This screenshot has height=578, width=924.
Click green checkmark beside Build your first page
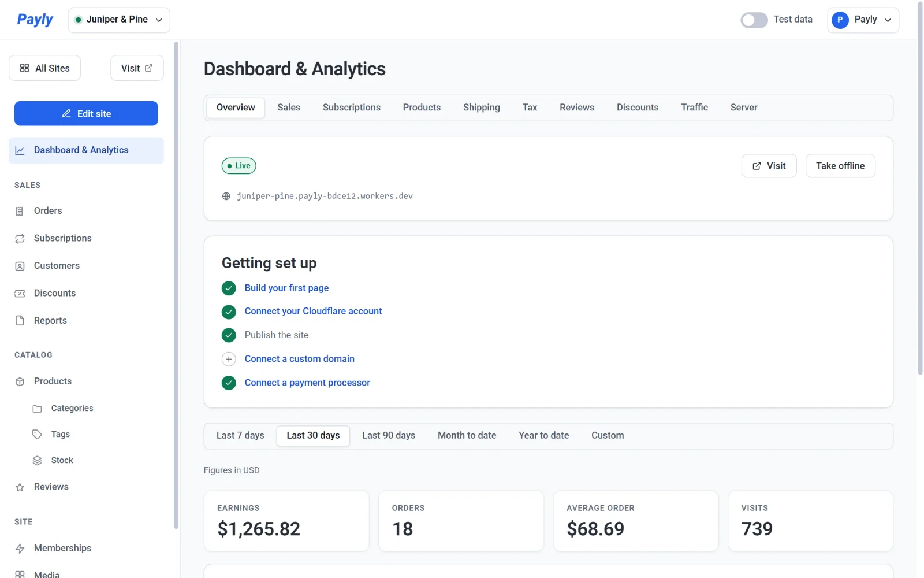[x=229, y=288]
